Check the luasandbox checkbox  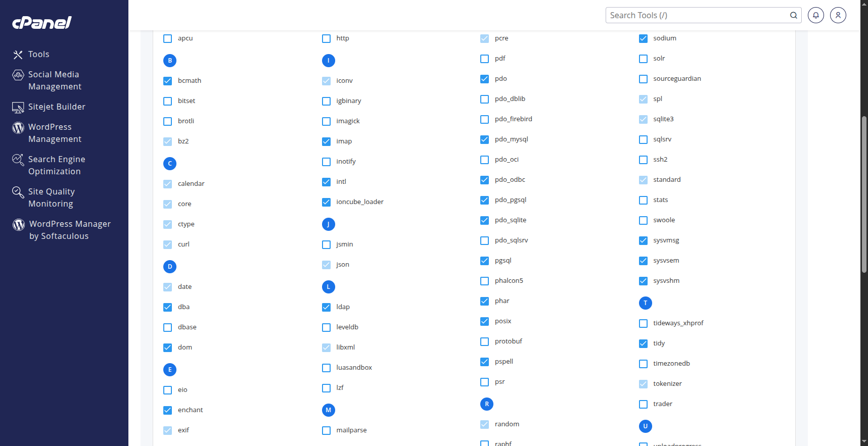coord(327,368)
